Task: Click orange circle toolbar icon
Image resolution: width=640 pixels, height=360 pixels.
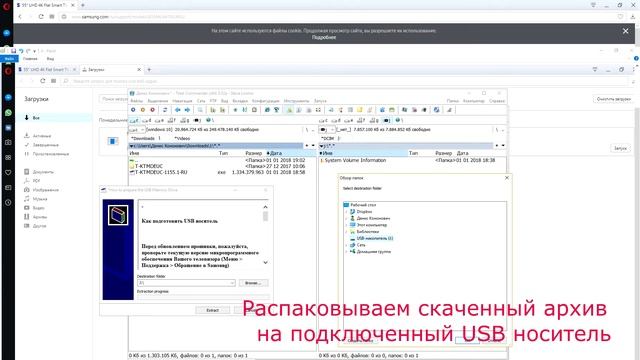Action: [143, 110]
